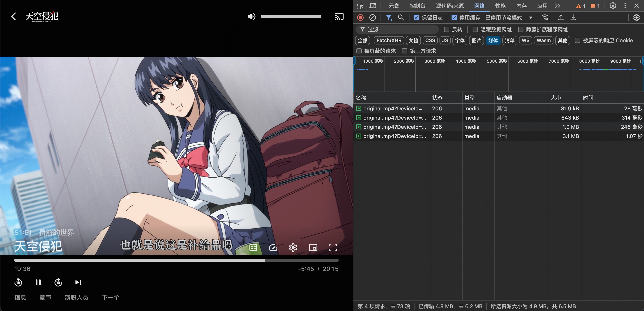This screenshot has width=644, height=311.
Task: Switch to 元素 tab
Action: click(394, 6)
